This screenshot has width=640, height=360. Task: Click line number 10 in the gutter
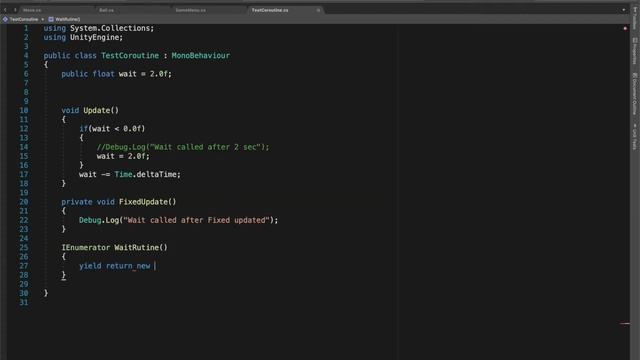click(x=24, y=110)
